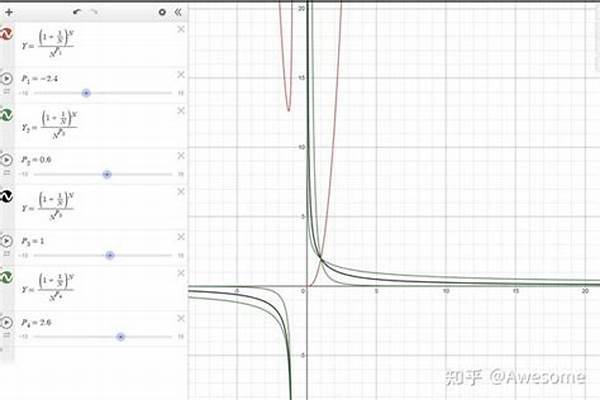
Task: Change loop mode for P3 slider
Action: pyautogui.click(x=7, y=254)
